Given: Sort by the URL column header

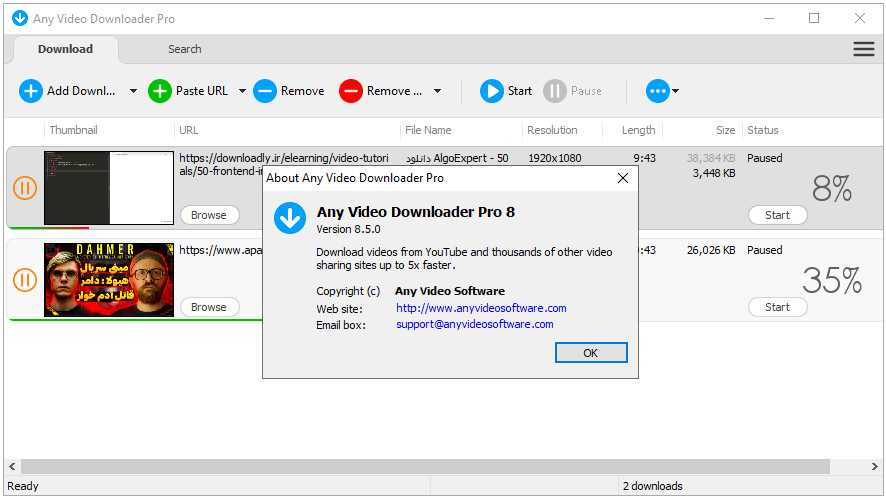Looking at the screenshot, I should click(x=189, y=130).
